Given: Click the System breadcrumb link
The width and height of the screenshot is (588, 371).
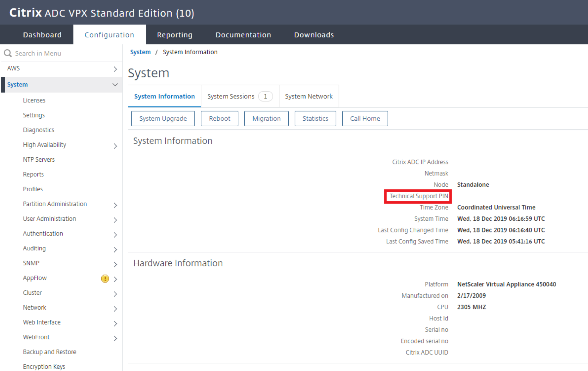Looking at the screenshot, I should tap(140, 52).
